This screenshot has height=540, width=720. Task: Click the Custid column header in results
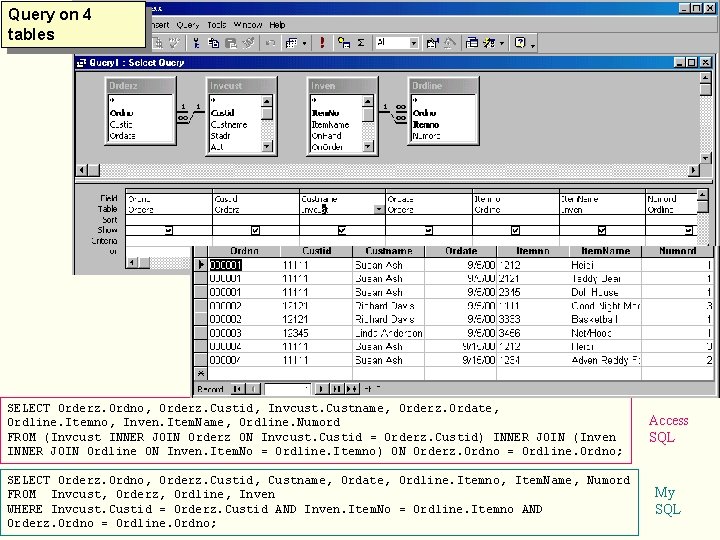click(316, 251)
